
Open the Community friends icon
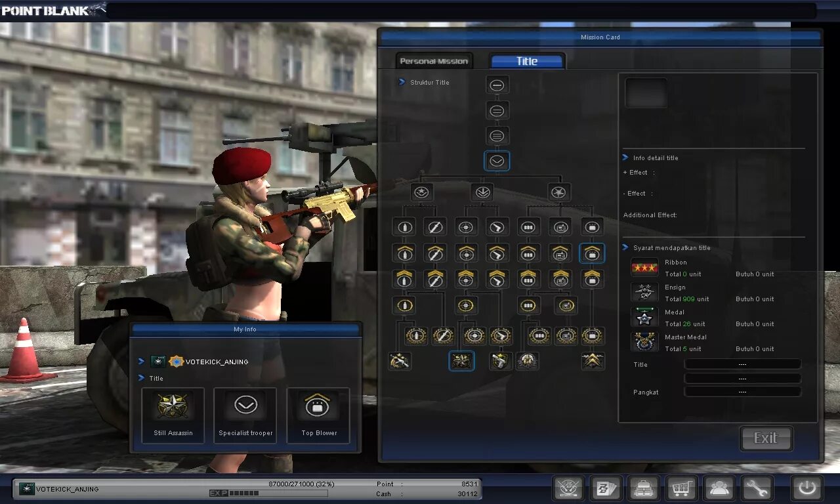pos(719,488)
